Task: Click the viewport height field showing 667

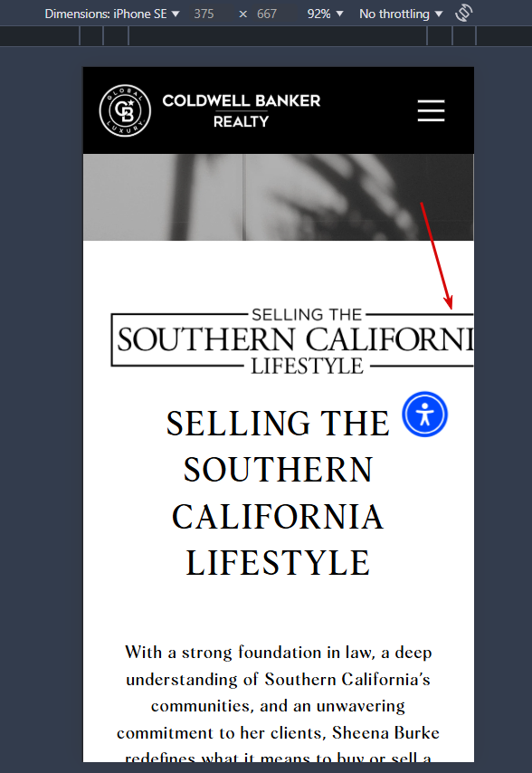Action: pos(267,14)
